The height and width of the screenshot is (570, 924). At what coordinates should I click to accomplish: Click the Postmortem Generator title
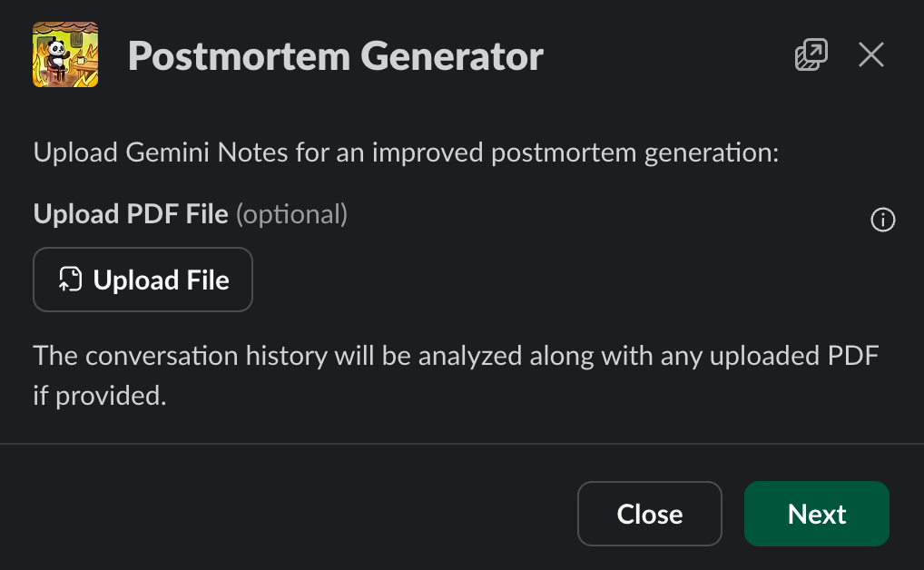336,55
